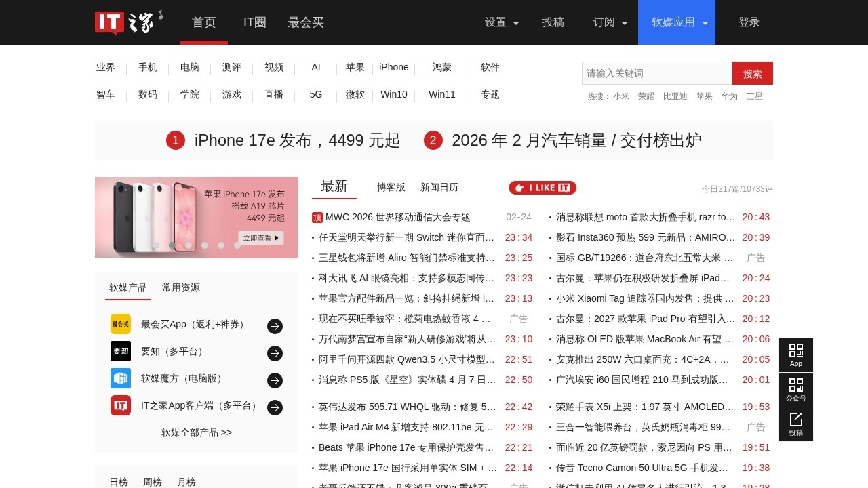Expand the 设置 dropdown menu
The height and width of the screenshot is (488, 868).
click(502, 22)
